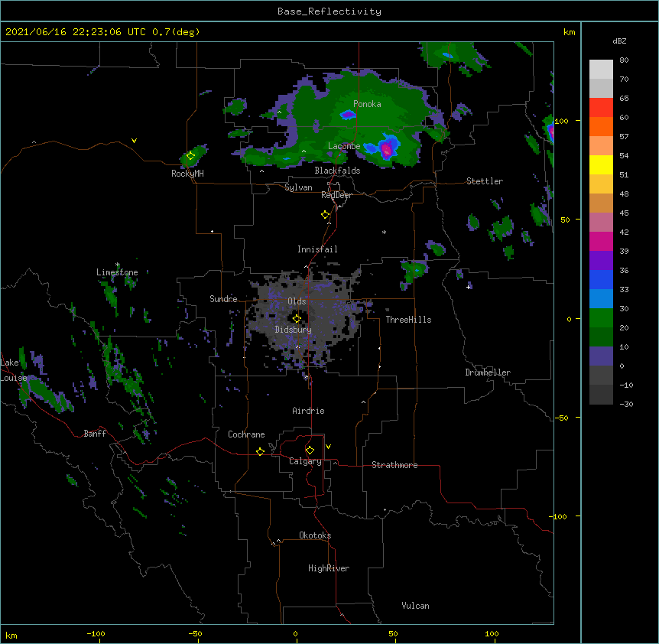Click the blue echo core below Ponoka label
The height and width of the screenshot is (644, 659).
click(348, 114)
